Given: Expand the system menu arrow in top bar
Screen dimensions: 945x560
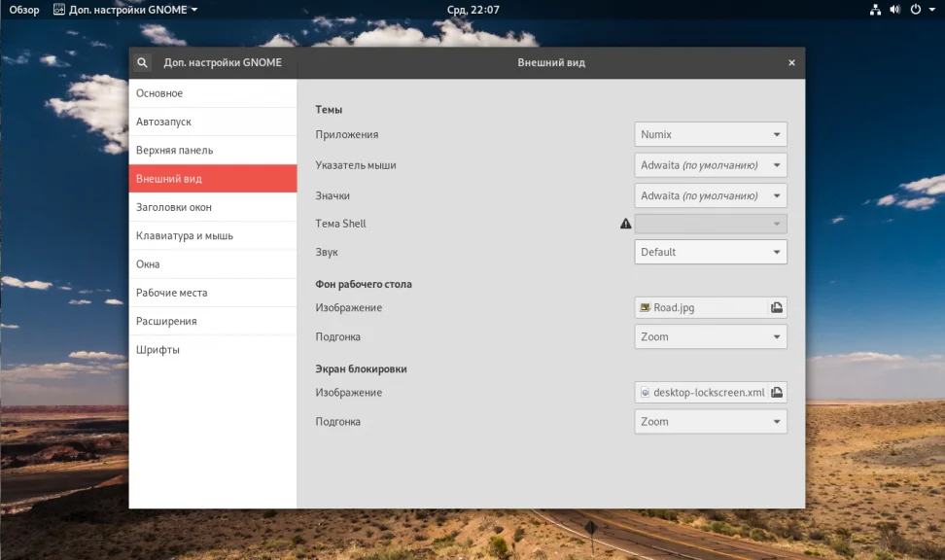Looking at the screenshot, I should pos(931,10).
